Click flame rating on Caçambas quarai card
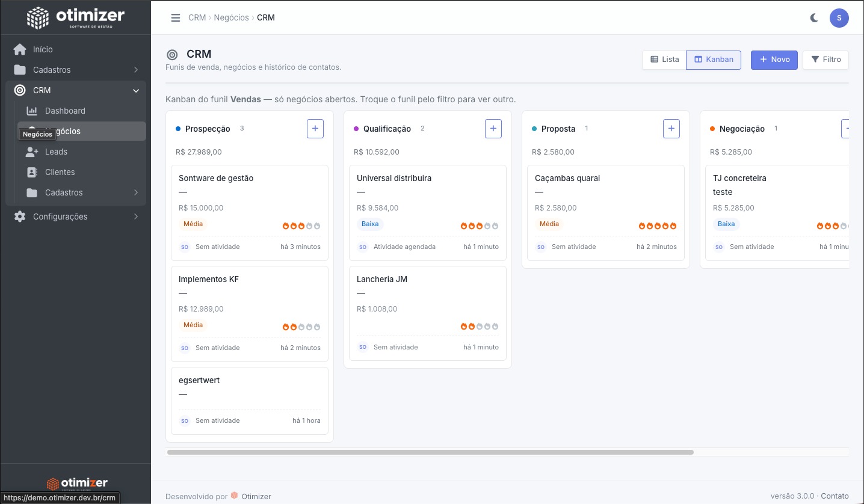The width and height of the screenshot is (864, 504). [658, 226]
